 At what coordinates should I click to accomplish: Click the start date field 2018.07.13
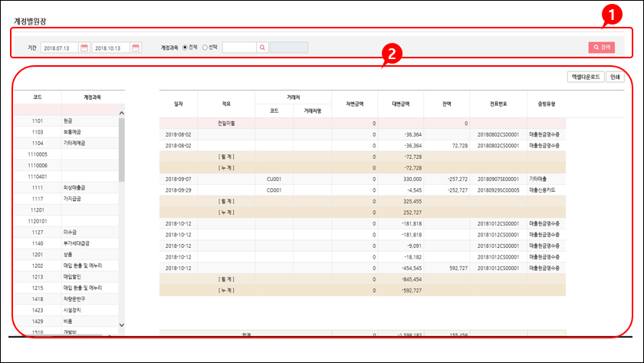(x=60, y=48)
